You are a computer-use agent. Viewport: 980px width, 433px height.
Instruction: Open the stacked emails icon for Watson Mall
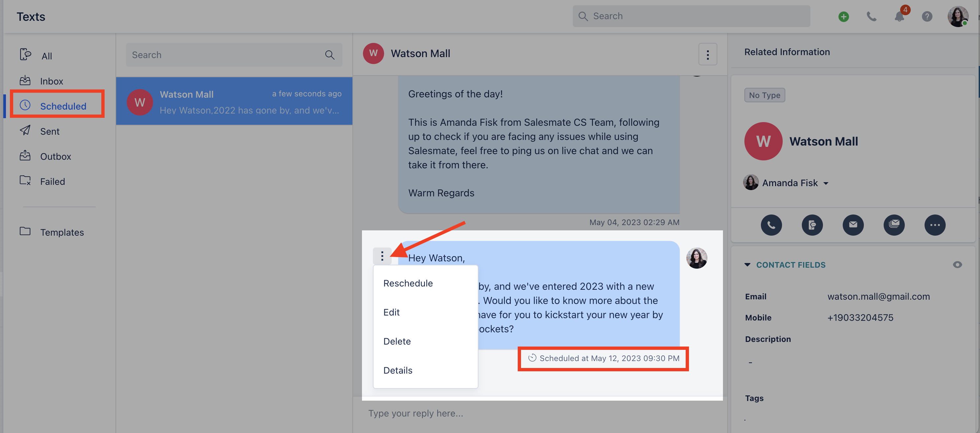tap(894, 225)
